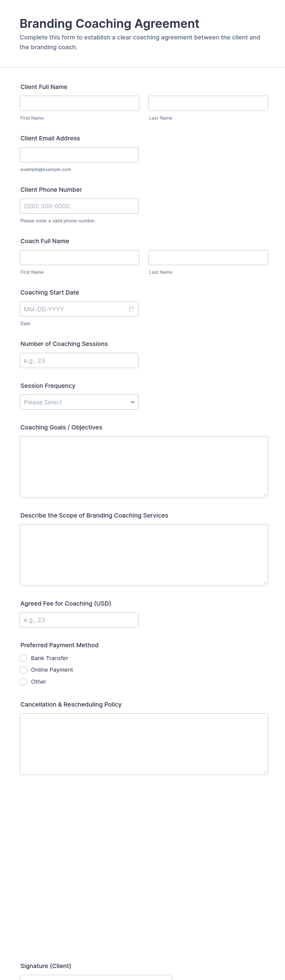Viewport: 285px width, 980px height.
Task: Click the client First Name field
Action: pyautogui.click(x=79, y=103)
